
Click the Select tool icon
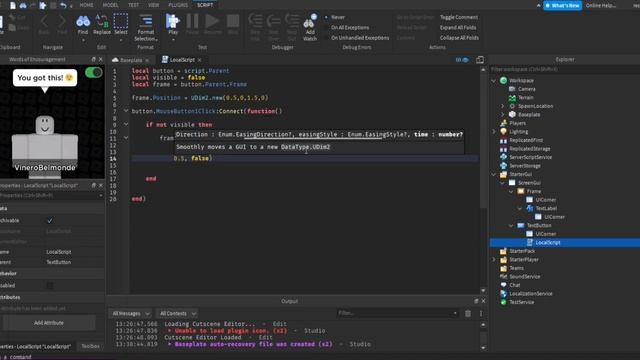pos(120,21)
